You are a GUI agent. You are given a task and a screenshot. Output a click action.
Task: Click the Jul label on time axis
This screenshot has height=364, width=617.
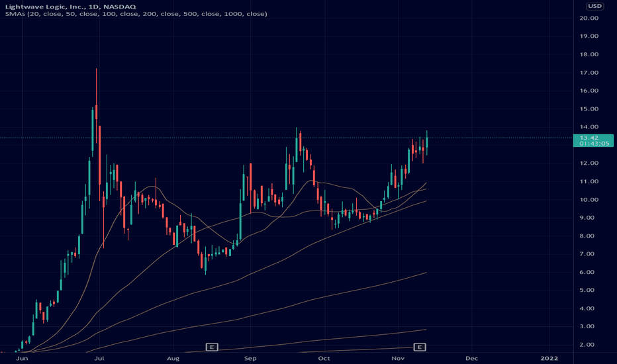(99, 358)
